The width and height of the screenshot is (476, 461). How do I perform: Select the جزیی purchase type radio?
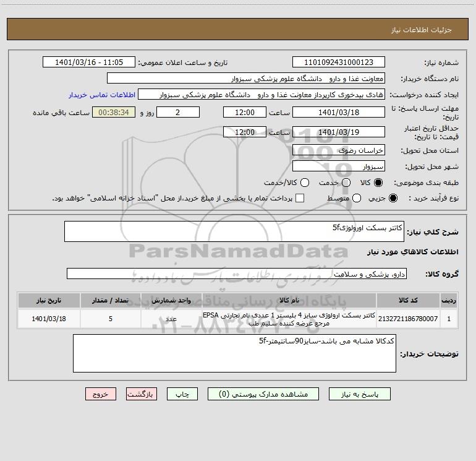click(x=393, y=198)
